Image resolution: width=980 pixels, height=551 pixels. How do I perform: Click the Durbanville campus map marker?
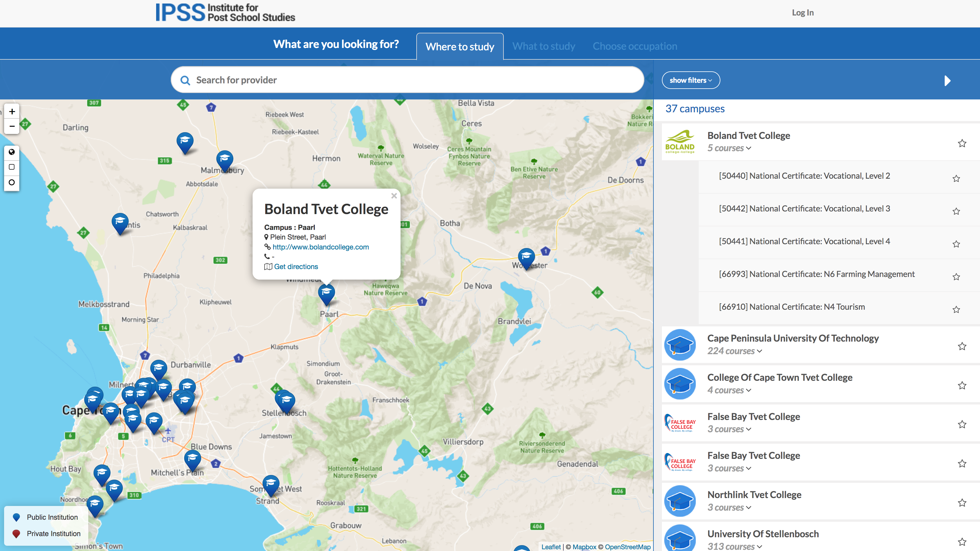159,371
